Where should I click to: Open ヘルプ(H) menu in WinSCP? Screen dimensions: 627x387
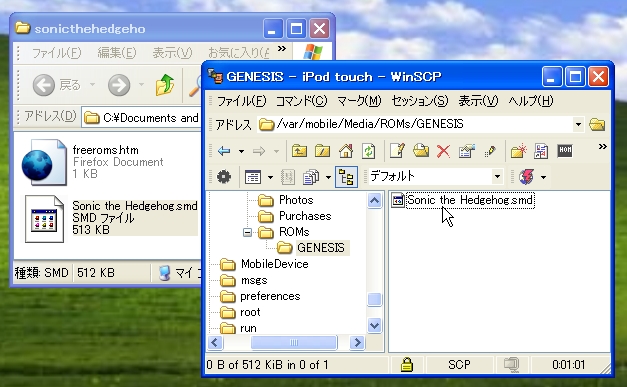[531, 101]
